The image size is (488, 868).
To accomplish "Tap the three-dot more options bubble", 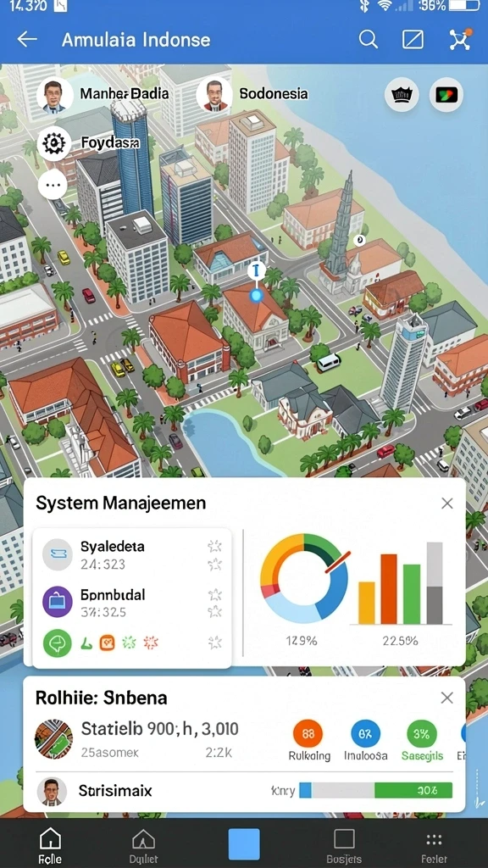I will tap(53, 185).
